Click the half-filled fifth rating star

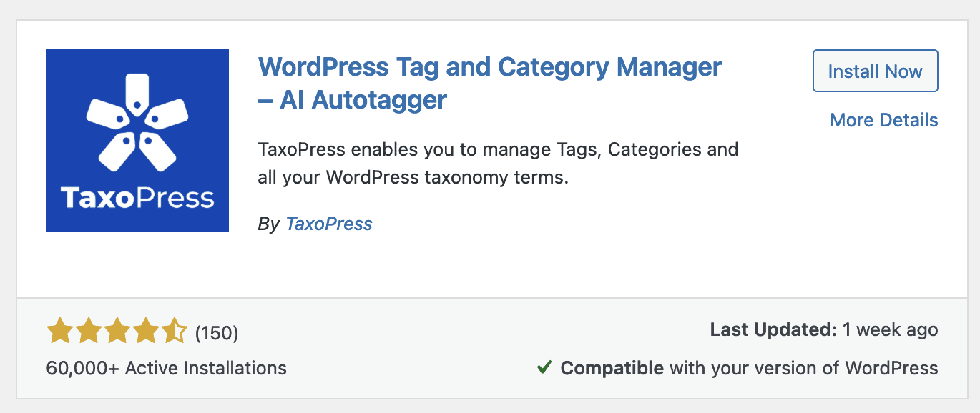click(x=175, y=332)
